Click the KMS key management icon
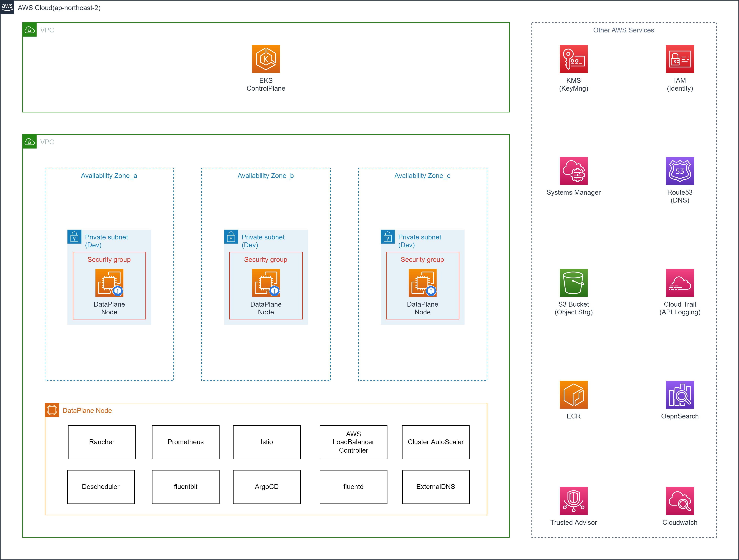739x560 pixels. [x=574, y=59]
